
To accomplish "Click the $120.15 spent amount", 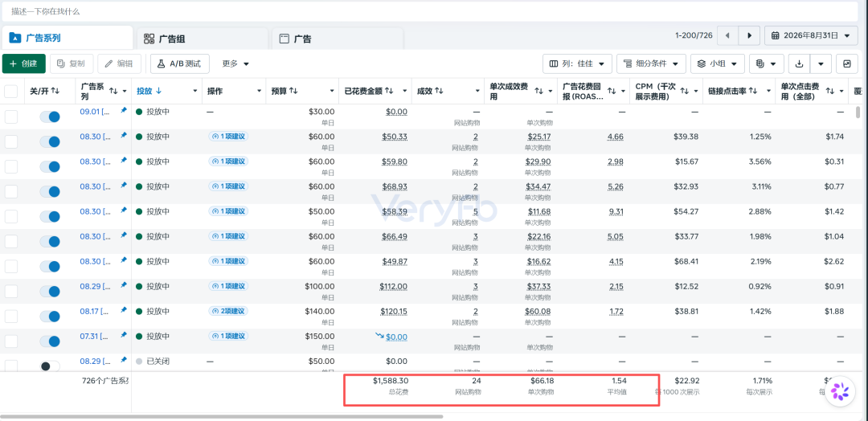I will 394,312.
